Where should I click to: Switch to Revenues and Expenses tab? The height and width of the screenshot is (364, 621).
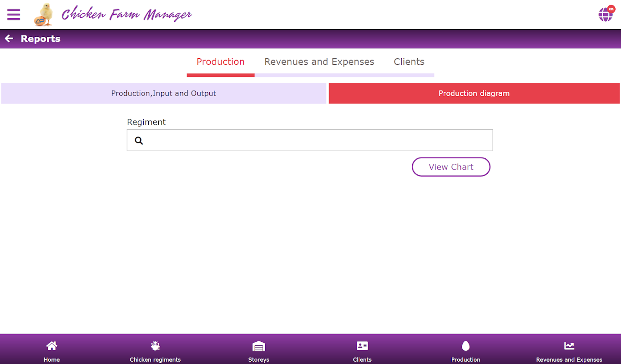[x=319, y=62]
